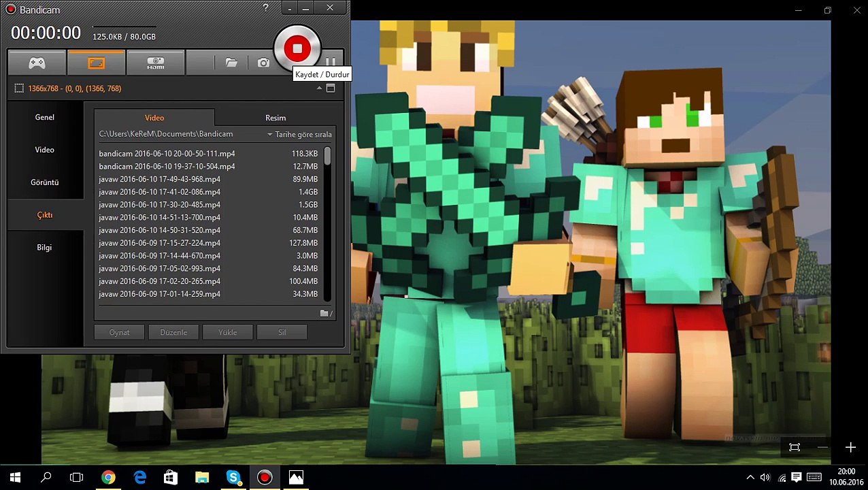Open Skype from taskbar

pyautogui.click(x=233, y=478)
